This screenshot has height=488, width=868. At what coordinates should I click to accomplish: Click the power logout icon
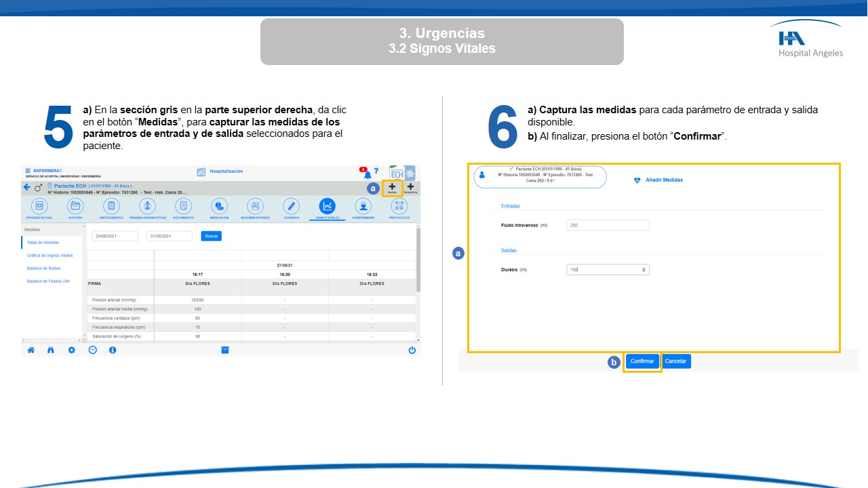[x=412, y=350]
